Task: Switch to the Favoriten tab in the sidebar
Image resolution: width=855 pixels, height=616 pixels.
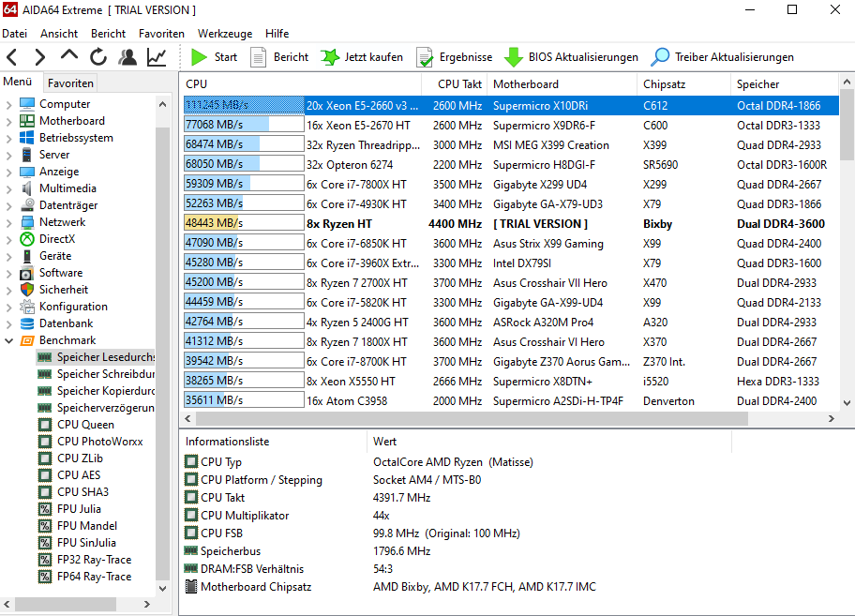Action: click(70, 83)
